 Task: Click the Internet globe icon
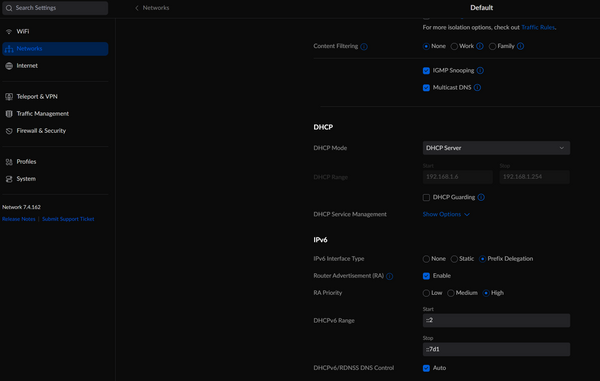point(9,66)
